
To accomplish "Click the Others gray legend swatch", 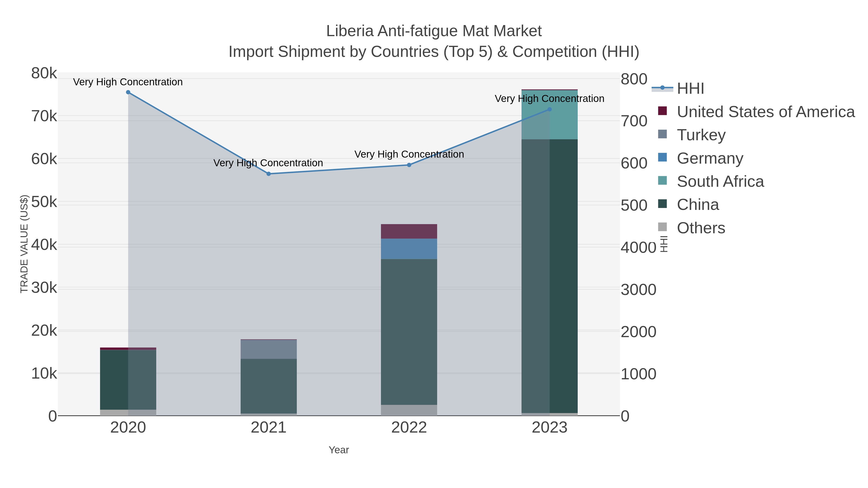I will pyautogui.click(x=663, y=227).
